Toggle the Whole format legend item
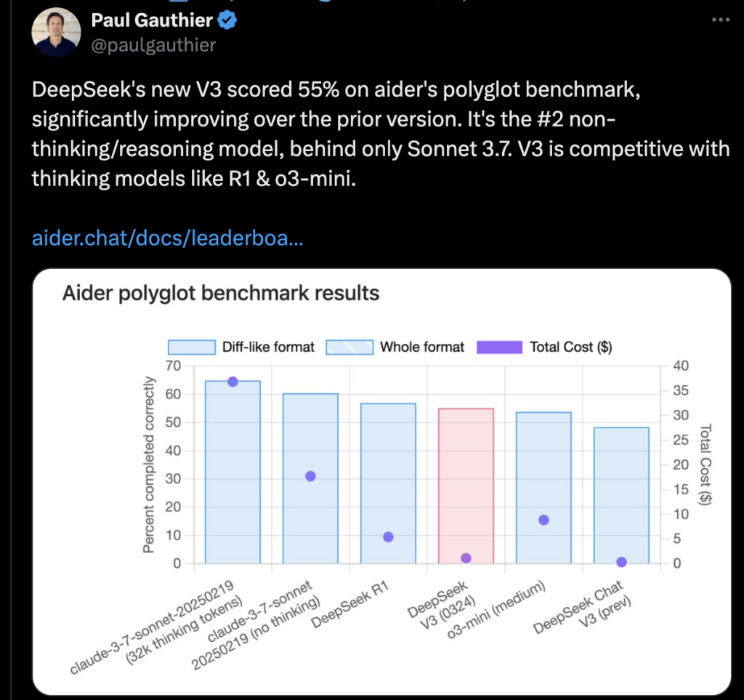This screenshot has width=744, height=700. click(x=395, y=347)
